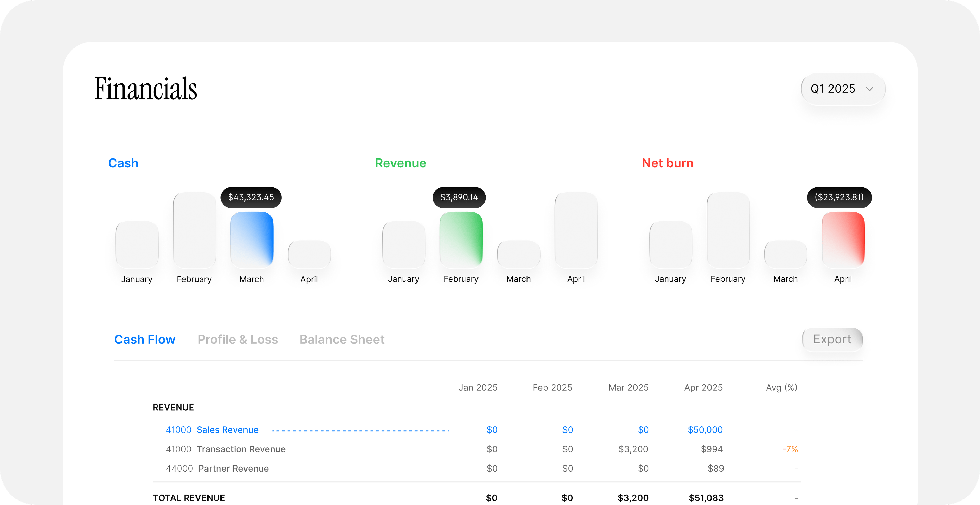Select January bar in the Cash chart

(137, 245)
